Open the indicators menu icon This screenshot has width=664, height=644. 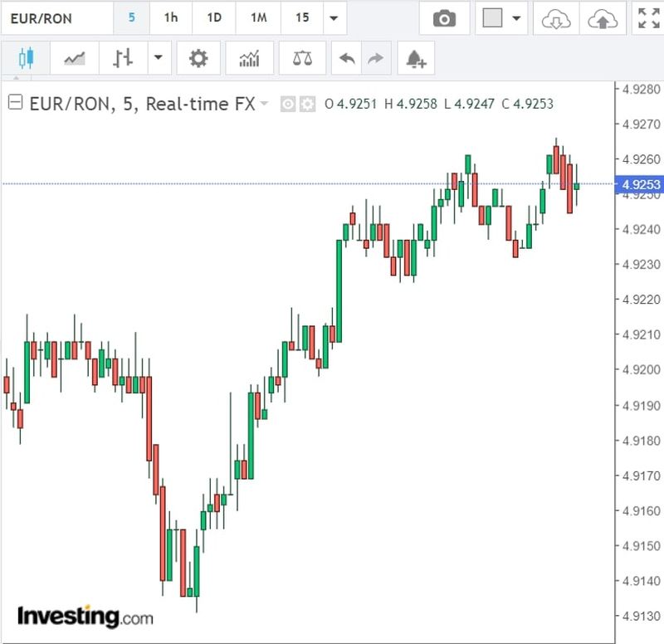[249, 58]
